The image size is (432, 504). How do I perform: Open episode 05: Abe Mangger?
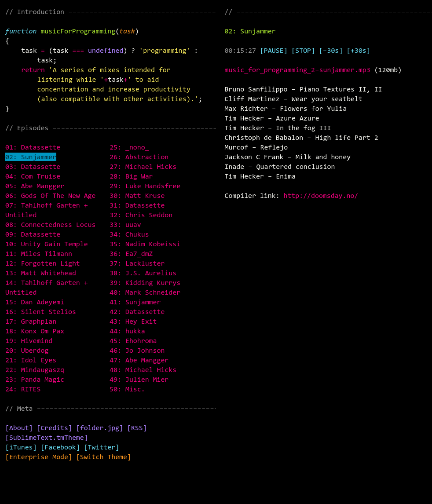(x=35, y=186)
